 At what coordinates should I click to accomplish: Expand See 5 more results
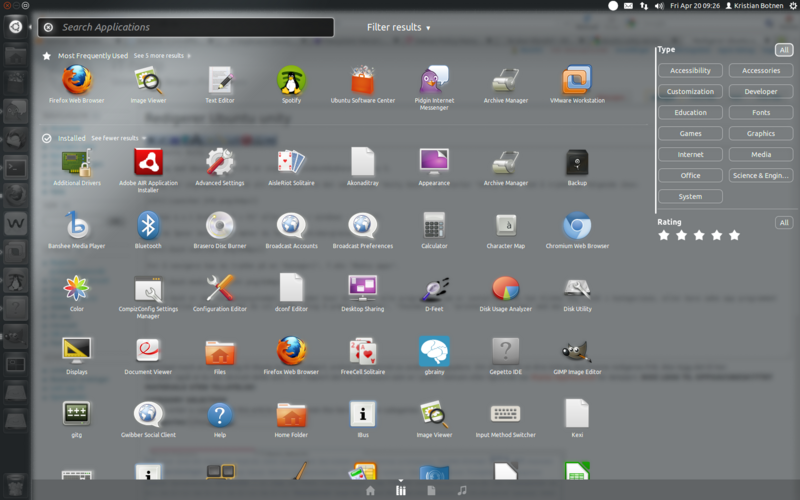160,56
